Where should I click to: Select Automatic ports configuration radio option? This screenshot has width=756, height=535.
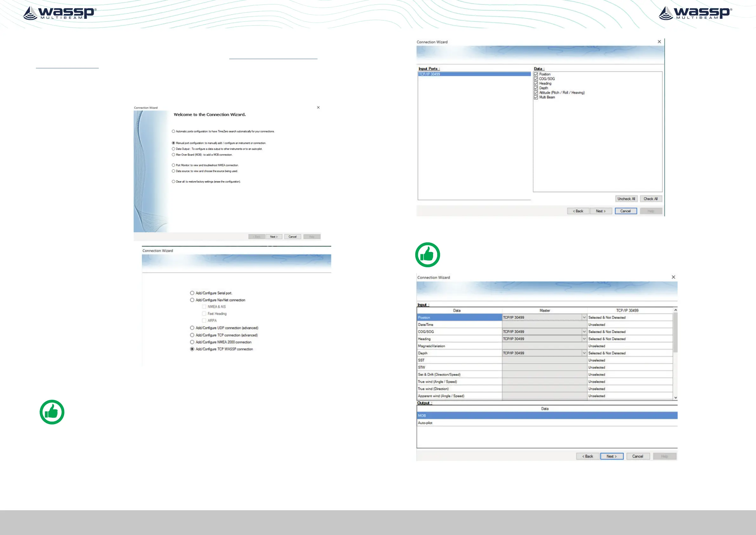174,132
